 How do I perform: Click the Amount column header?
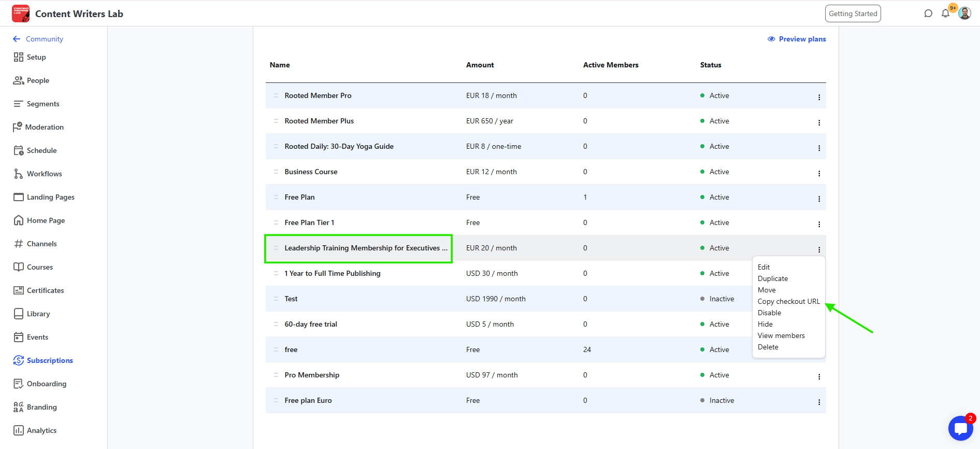[480, 65]
